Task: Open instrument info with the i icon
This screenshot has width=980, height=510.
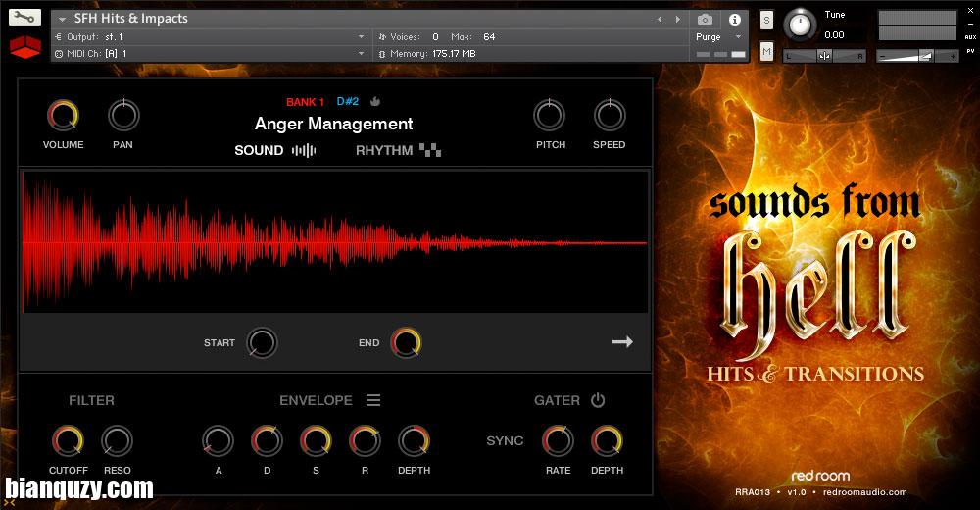Action: [735, 20]
